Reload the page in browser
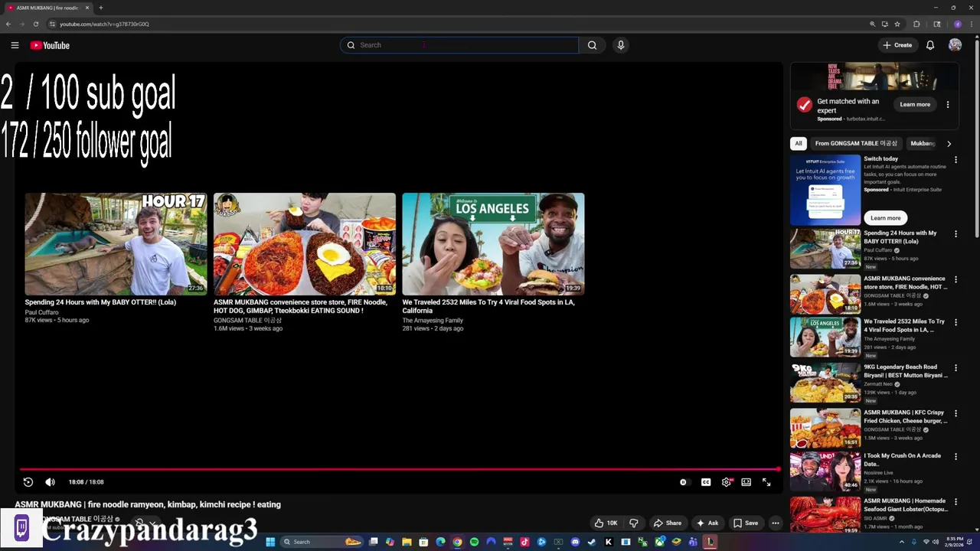980x551 pixels. 35,24
